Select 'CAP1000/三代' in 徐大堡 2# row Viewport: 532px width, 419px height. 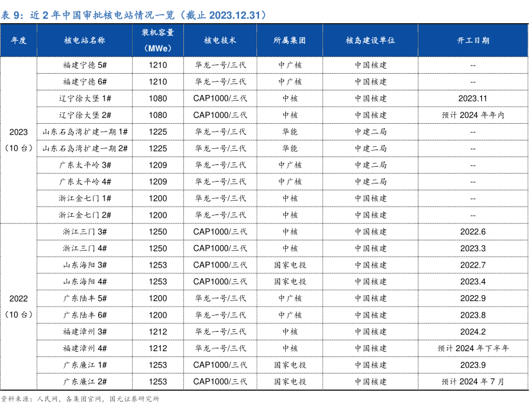(220, 115)
